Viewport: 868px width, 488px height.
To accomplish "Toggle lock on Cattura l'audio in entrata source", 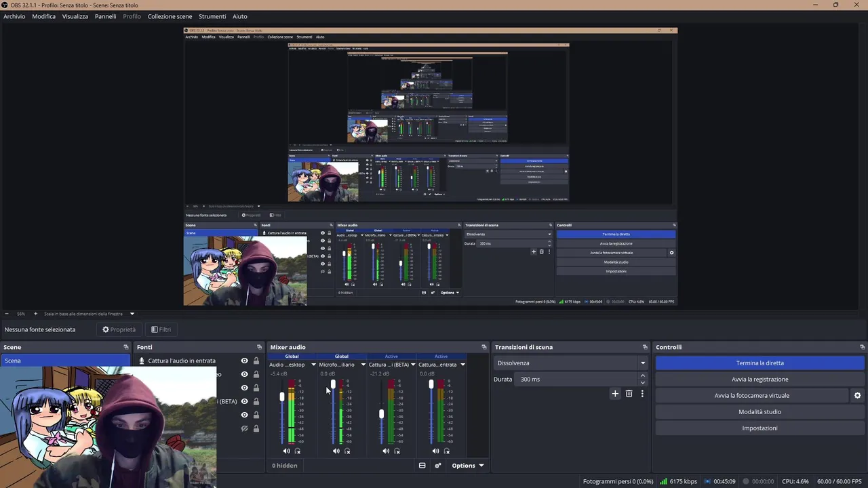I will [256, 361].
